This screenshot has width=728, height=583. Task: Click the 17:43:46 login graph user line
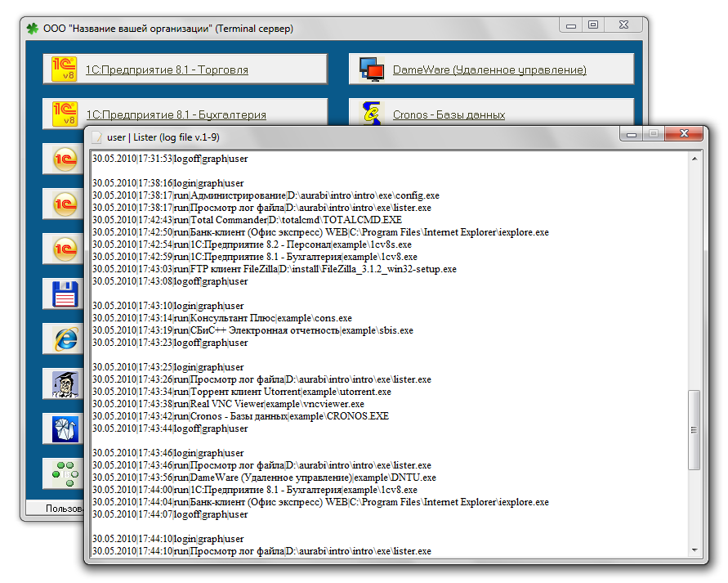pos(167,453)
